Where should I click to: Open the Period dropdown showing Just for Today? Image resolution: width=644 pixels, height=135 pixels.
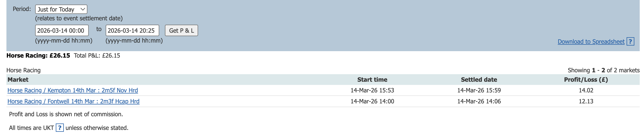coord(61,9)
